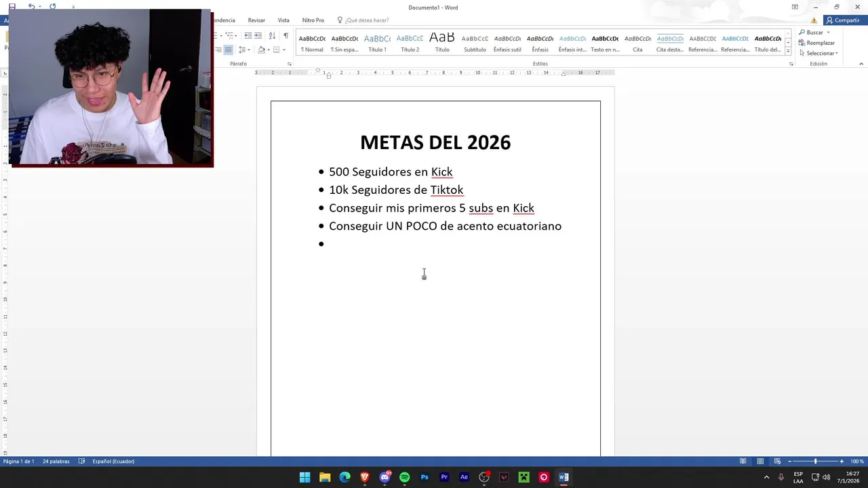Open Windows Start menu
Viewport: 868px width, 488px height.
click(x=305, y=477)
